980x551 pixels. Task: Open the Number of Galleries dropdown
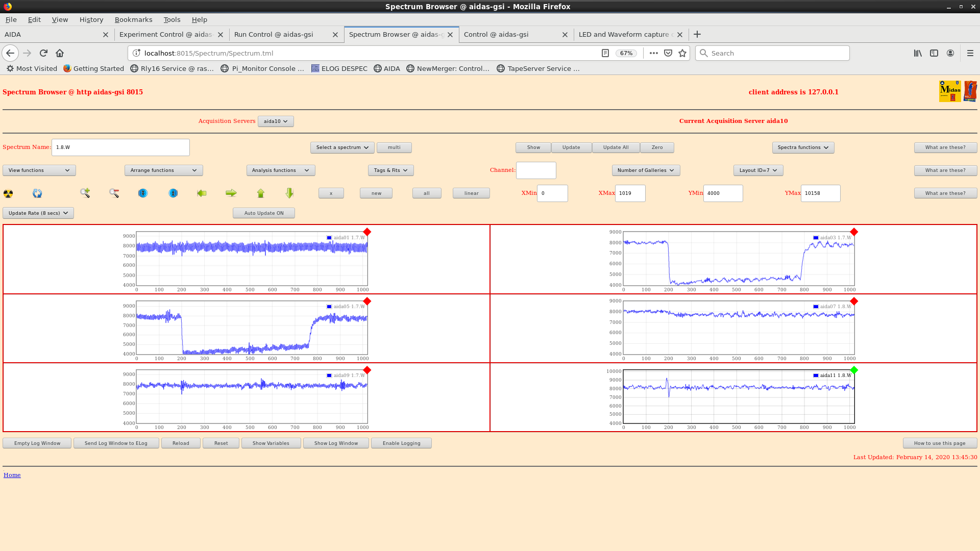tap(646, 170)
